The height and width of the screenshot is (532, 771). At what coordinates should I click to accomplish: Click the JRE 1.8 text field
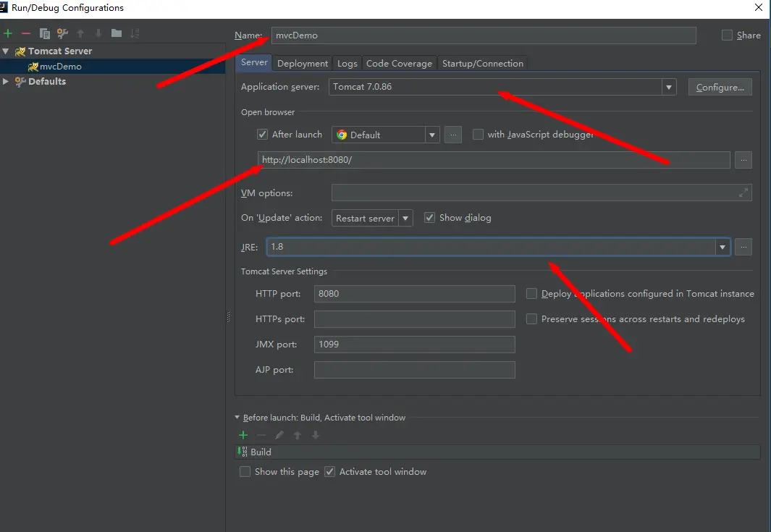pos(491,247)
